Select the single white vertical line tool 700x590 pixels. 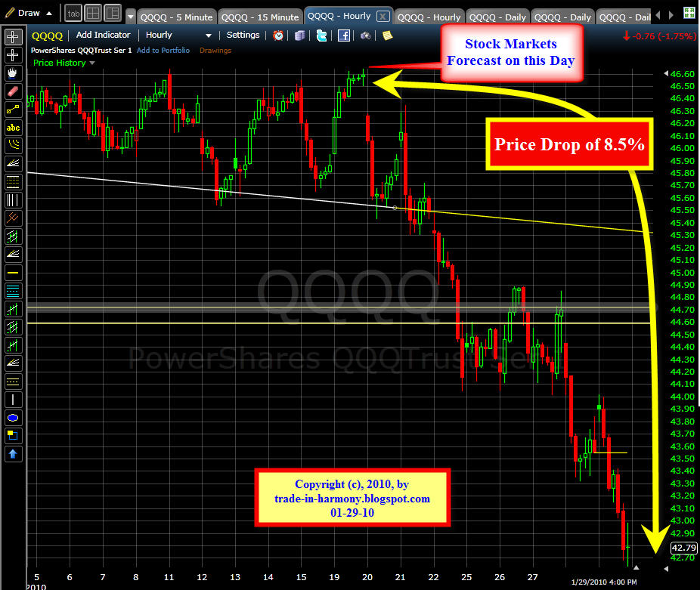tap(13, 400)
